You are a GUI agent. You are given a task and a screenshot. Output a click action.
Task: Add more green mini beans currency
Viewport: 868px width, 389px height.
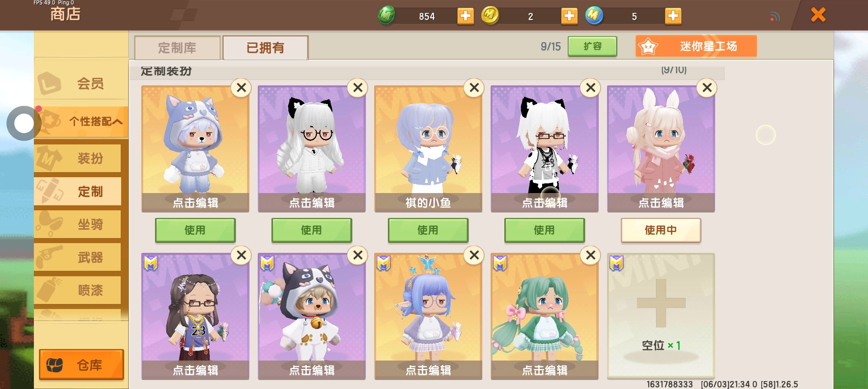point(465,16)
